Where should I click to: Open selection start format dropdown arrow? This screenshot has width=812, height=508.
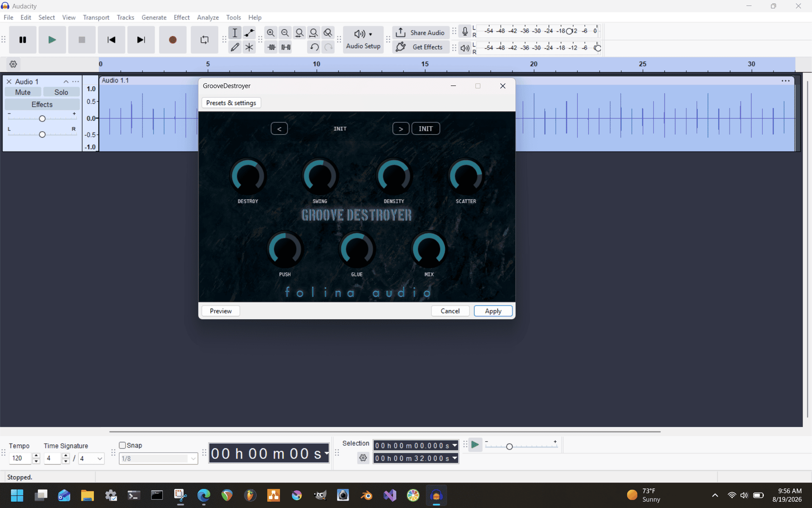click(455, 445)
